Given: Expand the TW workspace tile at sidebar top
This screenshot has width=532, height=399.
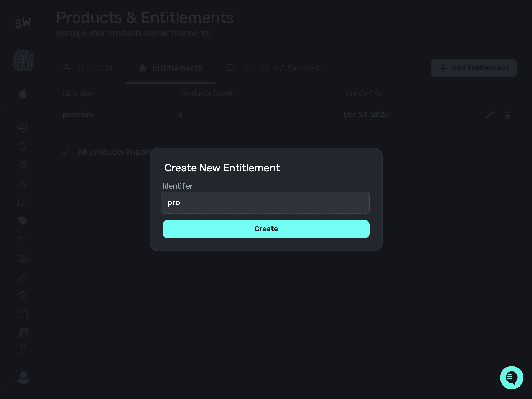Looking at the screenshot, I should click(23, 60).
